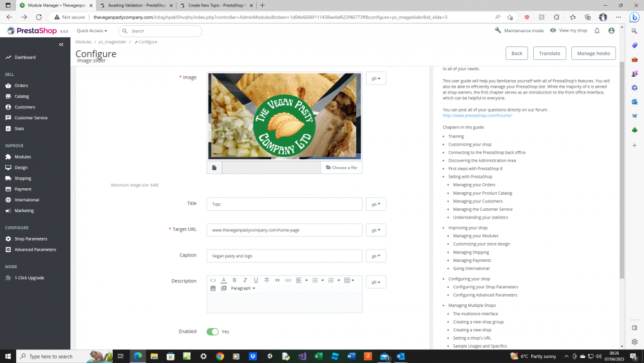Toggle strikethrough in Description editor
Viewport: 644px width, 363px height.
click(267, 280)
